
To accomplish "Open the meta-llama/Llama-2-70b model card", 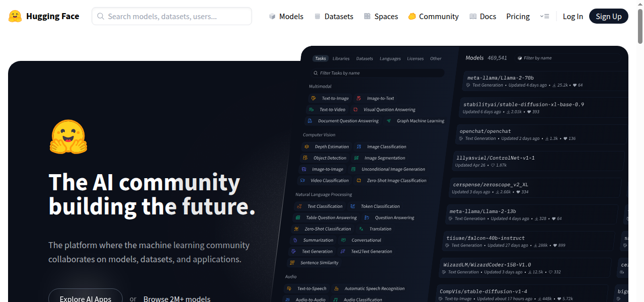I will (x=500, y=78).
